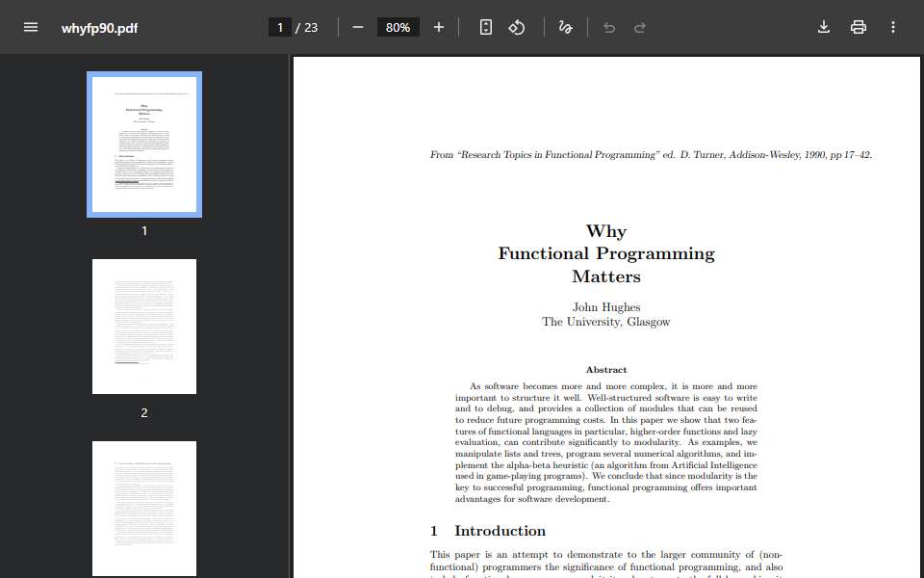This screenshot has height=578, width=924.
Task: Click the Abstract heading in the document
Action: (605, 370)
